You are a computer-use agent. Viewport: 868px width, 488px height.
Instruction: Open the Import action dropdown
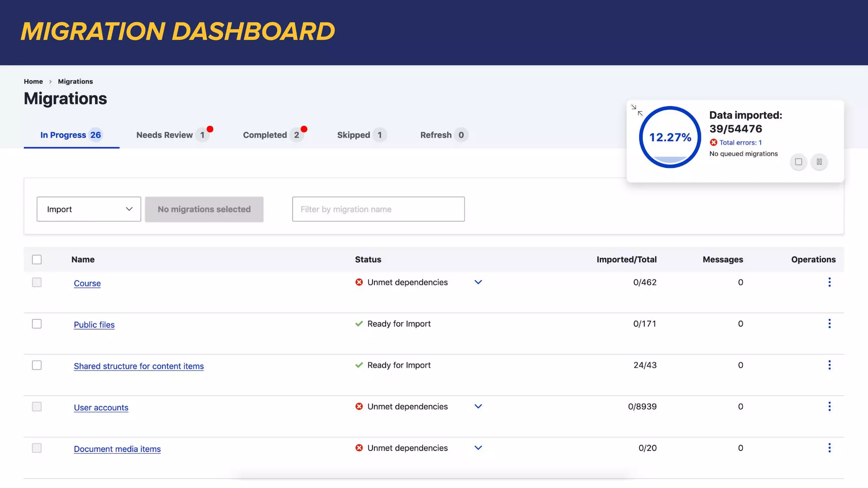coord(89,209)
